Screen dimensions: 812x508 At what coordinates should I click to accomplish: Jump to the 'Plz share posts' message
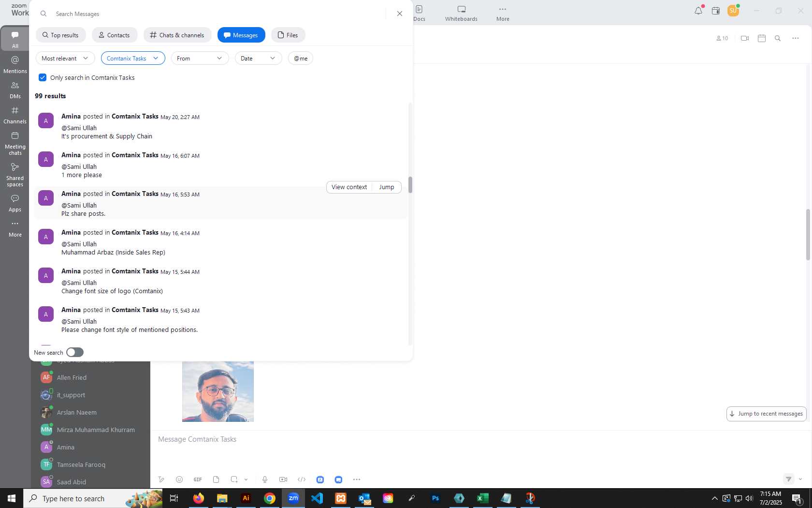(387, 187)
